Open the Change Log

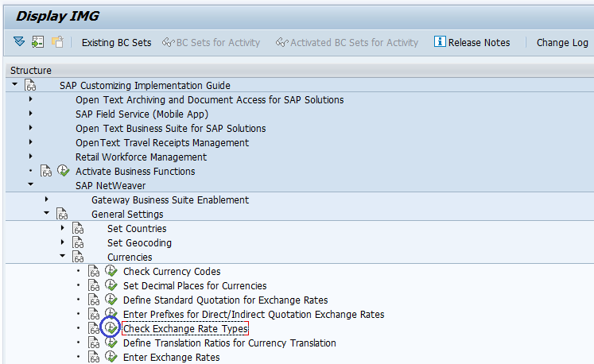pyautogui.click(x=562, y=42)
